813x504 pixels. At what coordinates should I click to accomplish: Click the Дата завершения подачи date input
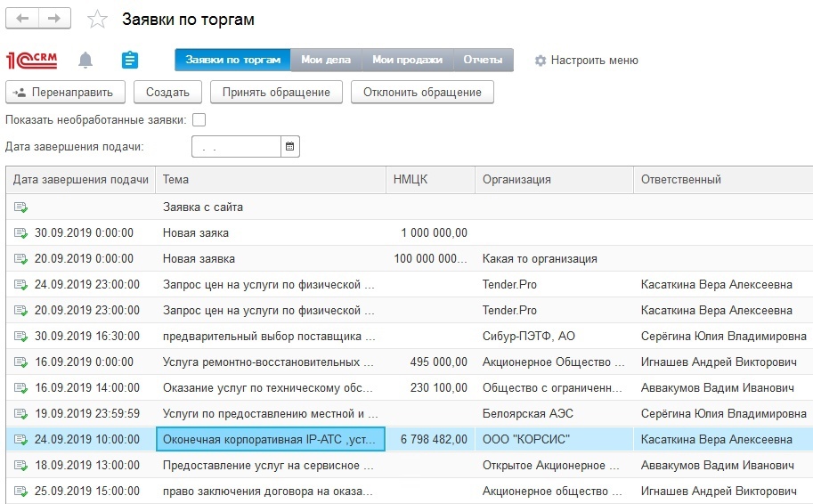(237, 147)
